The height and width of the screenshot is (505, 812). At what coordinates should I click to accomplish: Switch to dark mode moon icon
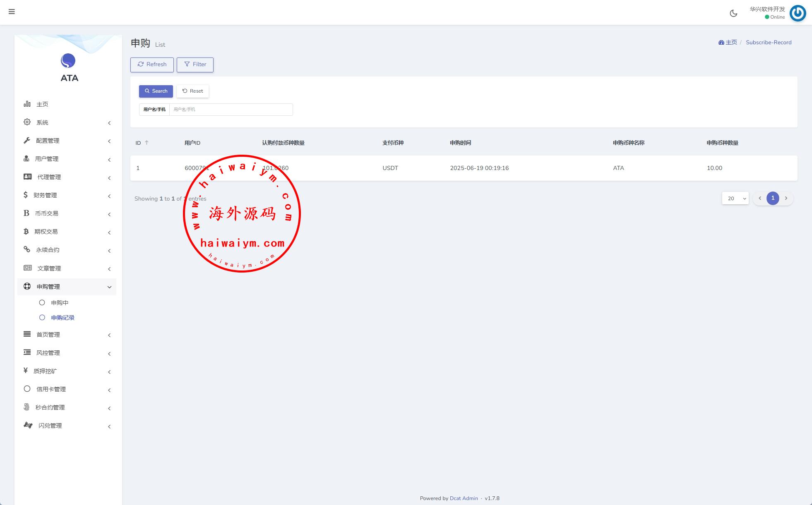tap(733, 13)
